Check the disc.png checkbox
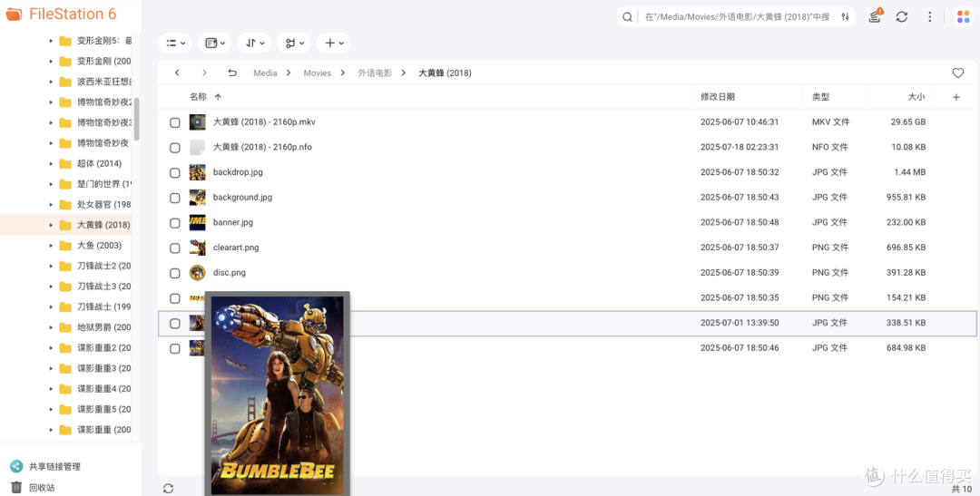Image resolution: width=980 pixels, height=496 pixels. pyautogui.click(x=175, y=273)
